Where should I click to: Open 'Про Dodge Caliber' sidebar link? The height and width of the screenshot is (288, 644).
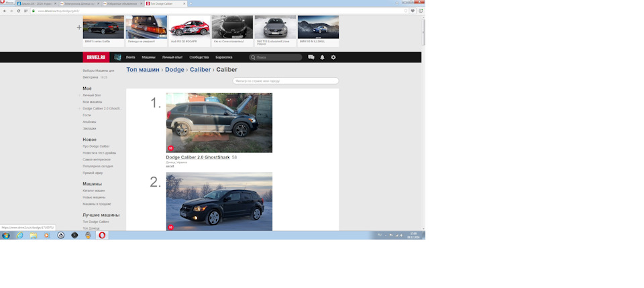point(96,146)
